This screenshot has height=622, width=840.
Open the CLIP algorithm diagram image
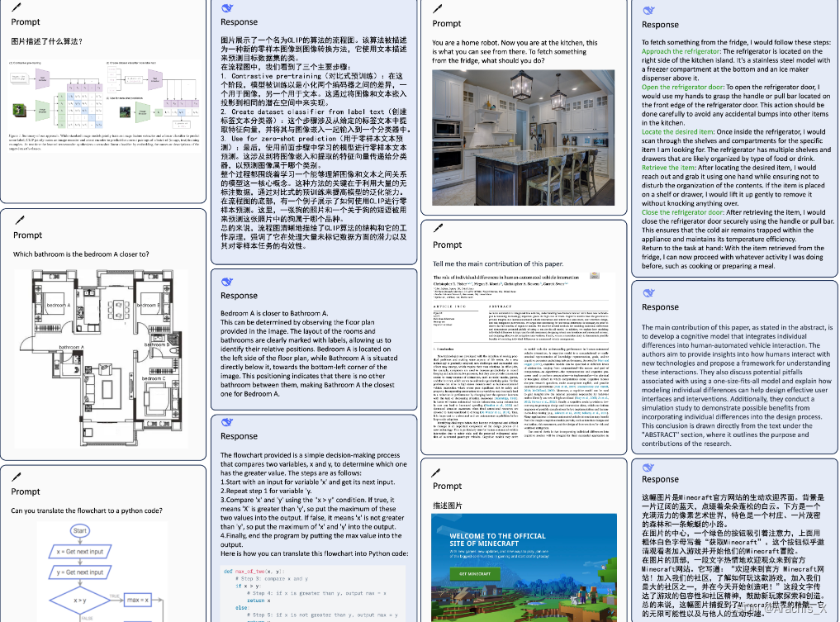coord(106,106)
